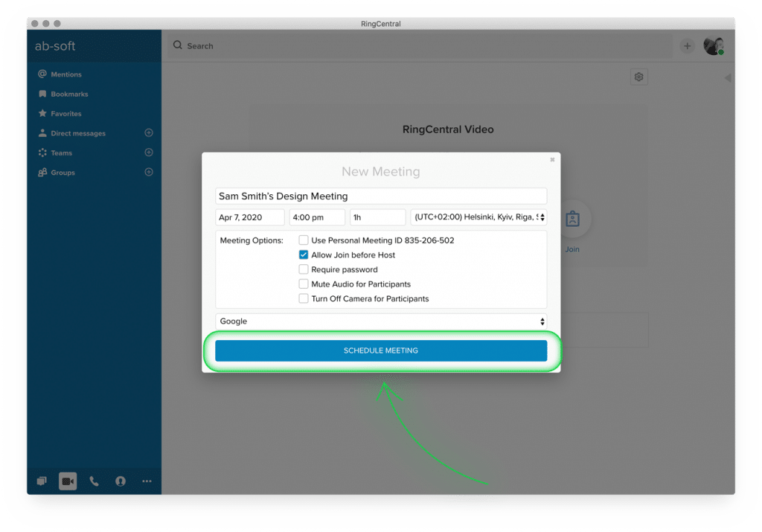Open the time zone dropdown

point(478,217)
